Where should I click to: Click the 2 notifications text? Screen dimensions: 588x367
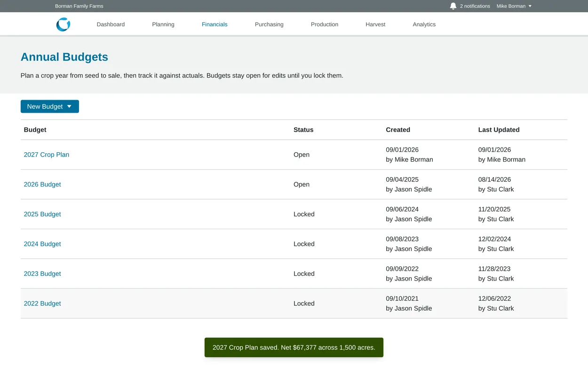coord(475,6)
